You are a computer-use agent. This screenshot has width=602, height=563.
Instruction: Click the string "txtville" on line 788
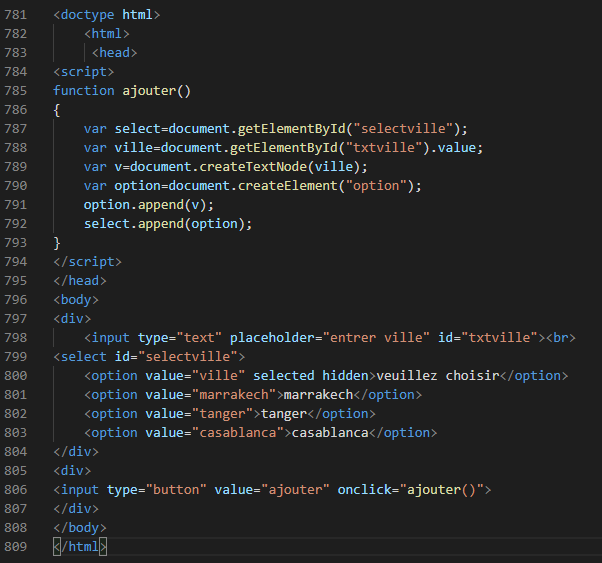coord(384,147)
